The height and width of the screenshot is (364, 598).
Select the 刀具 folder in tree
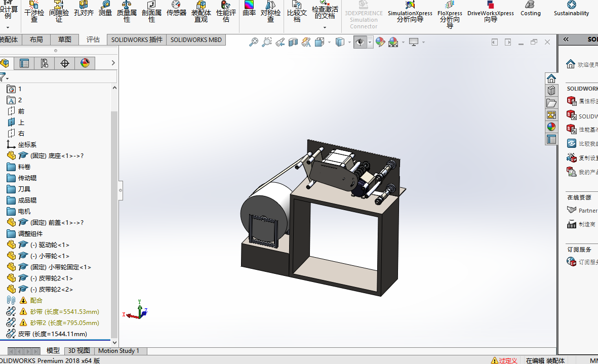[24, 189]
